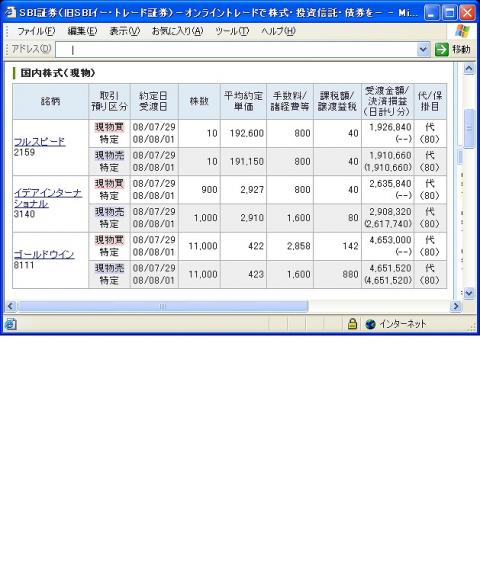Click into the address input field

point(236,49)
